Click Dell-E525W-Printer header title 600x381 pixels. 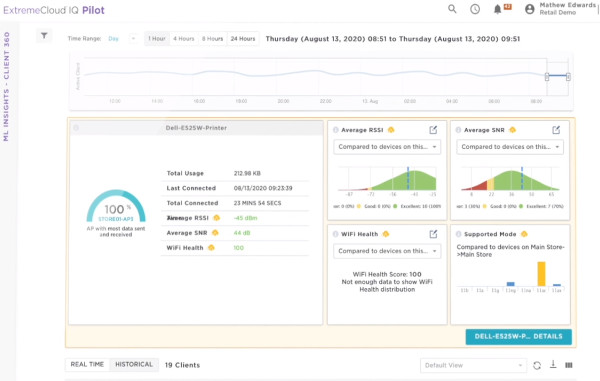pos(196,128)
